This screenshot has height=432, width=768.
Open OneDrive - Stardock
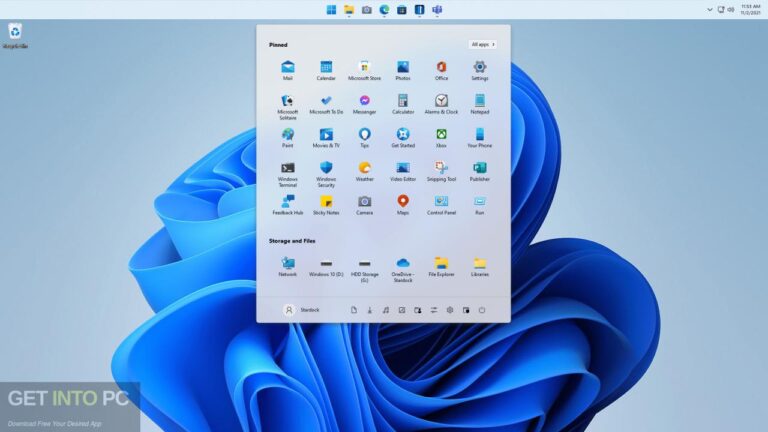coord(403,269)
